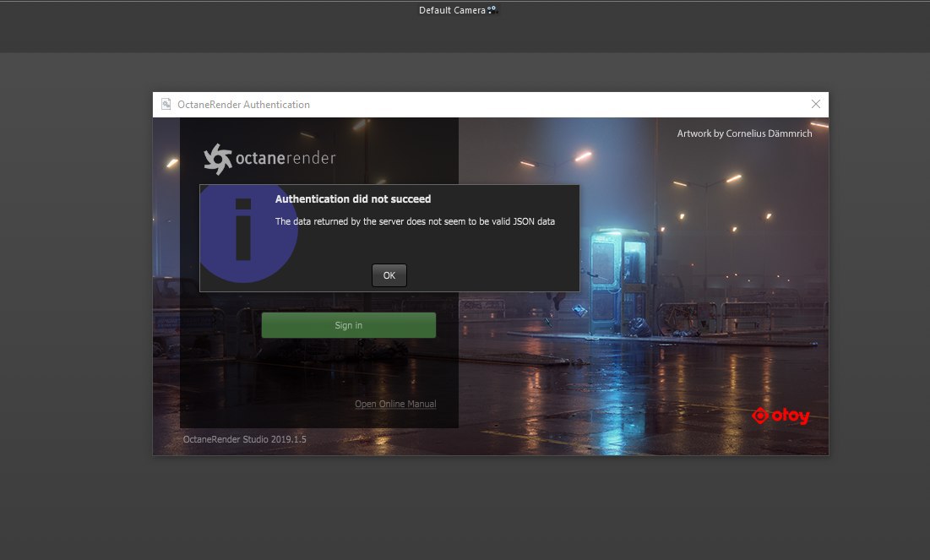
Task: Click the octanerender logo
Action: click(x=269, y=159)
